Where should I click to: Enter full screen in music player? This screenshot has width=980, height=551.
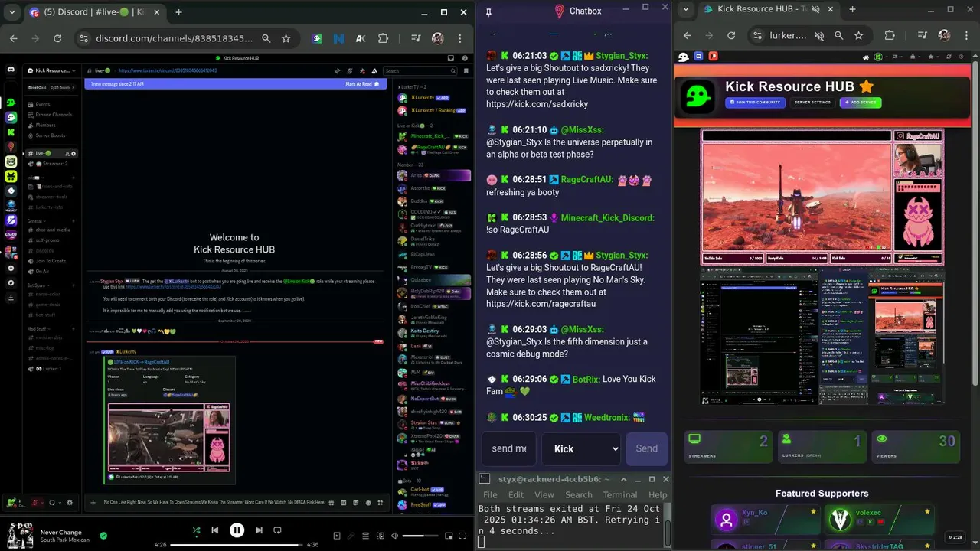(x=462, y=536)
